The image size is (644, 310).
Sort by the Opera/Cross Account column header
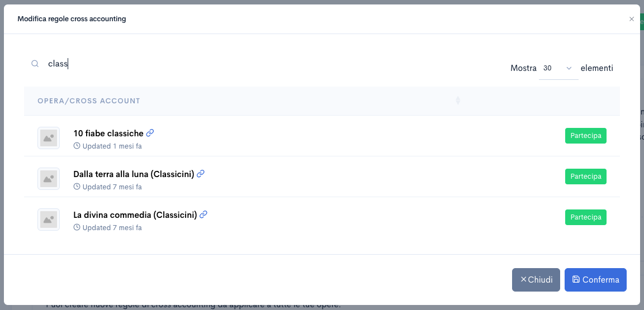(x=89, y=101)
